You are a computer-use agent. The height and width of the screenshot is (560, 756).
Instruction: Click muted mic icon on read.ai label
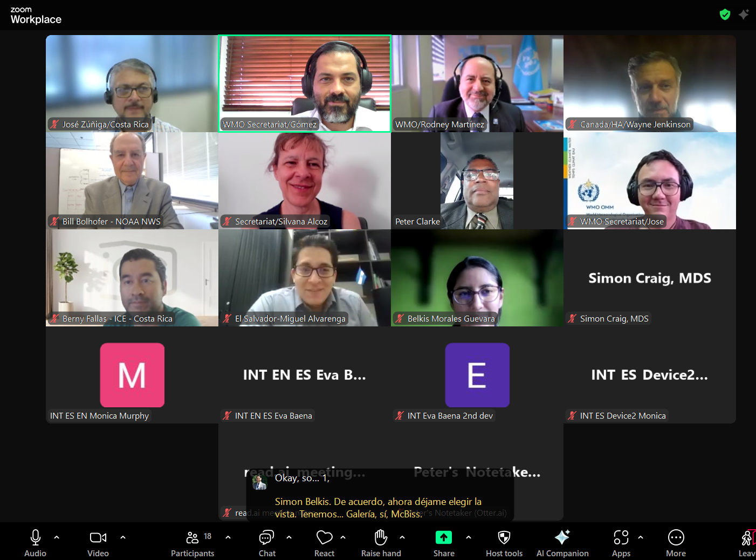pos(227,513)
